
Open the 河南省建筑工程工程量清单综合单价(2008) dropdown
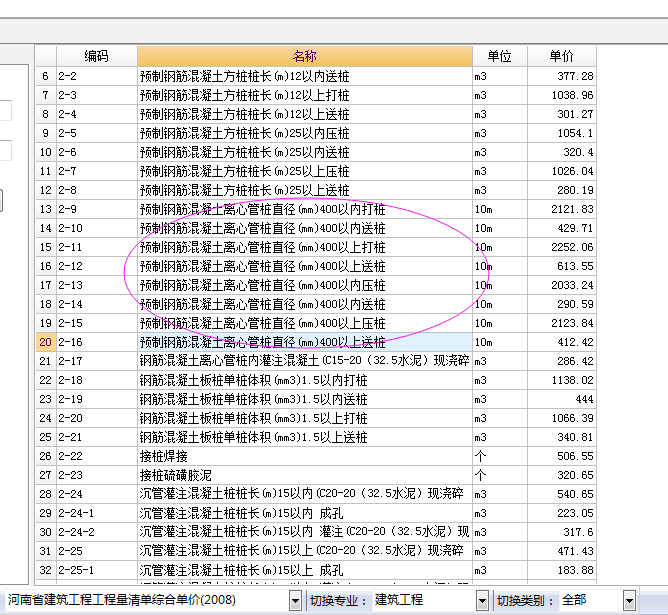coord(295,601)
